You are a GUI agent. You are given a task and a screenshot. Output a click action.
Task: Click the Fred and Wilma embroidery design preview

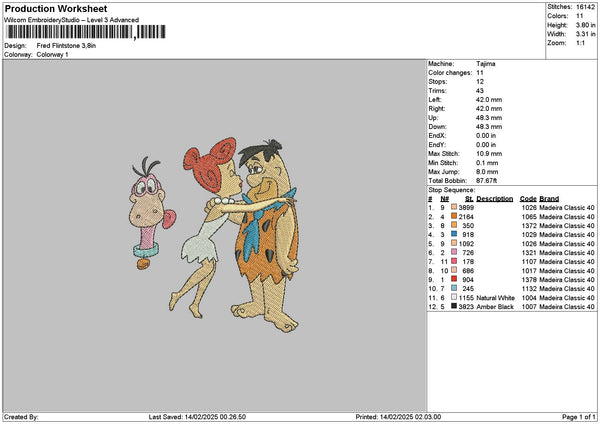tap(234, 234)
